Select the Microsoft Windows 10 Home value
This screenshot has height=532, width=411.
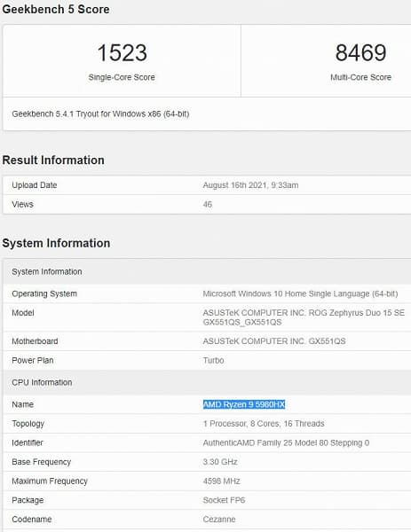(x=300, y=293)
